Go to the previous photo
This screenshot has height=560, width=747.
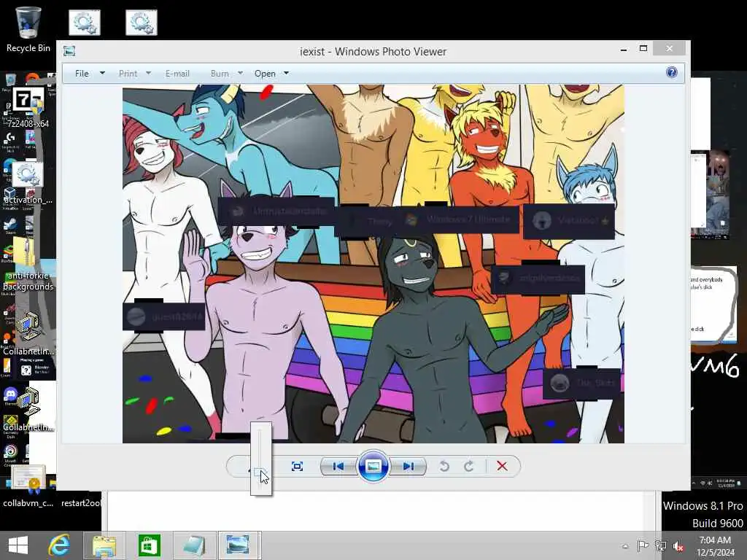point(338,466)
